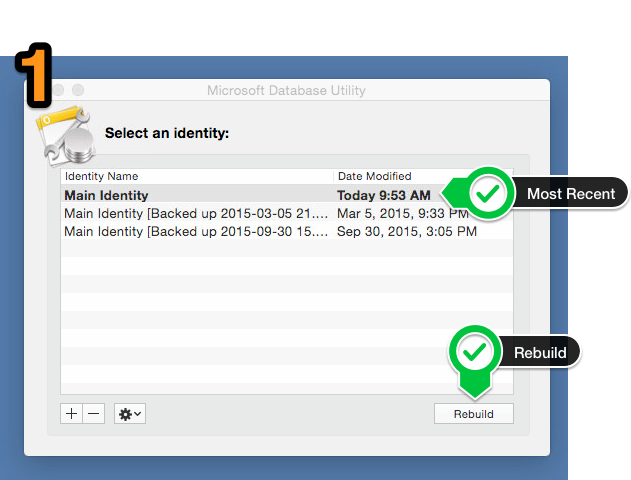Select the bold Main Identity row
This screenshot has width=631, height=480.
click(287, 195)
